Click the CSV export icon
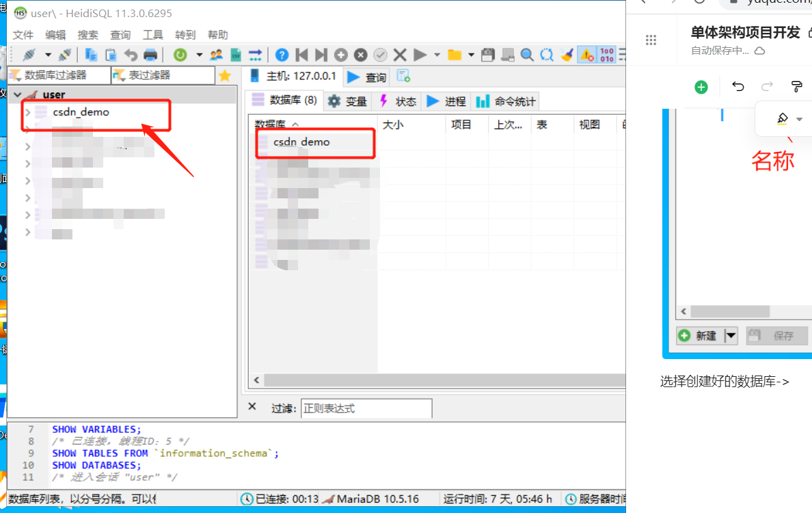 (236, 55)
